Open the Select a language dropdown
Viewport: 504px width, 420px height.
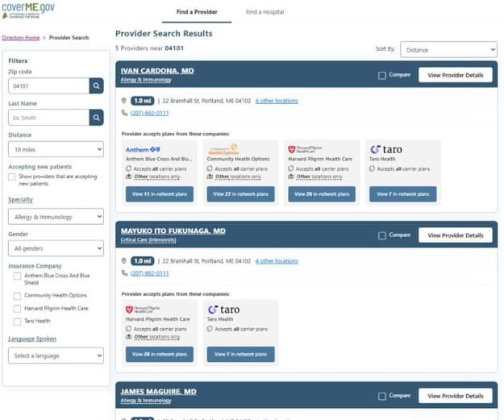tap(56, 356)
